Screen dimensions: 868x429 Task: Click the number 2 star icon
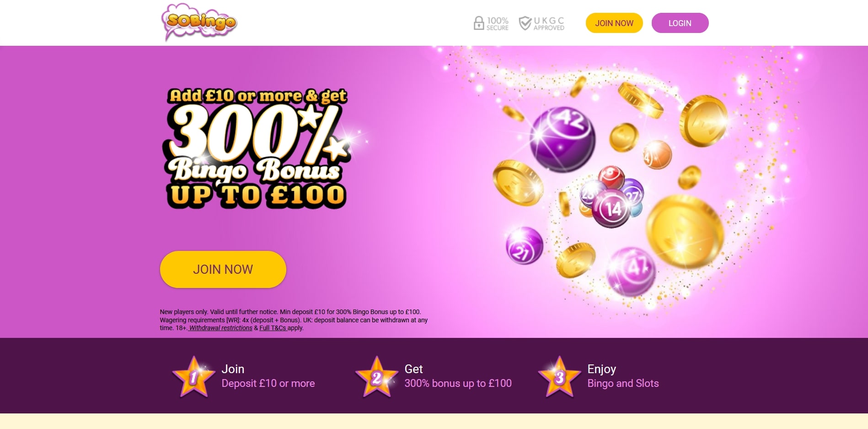[x=377, y=377]
